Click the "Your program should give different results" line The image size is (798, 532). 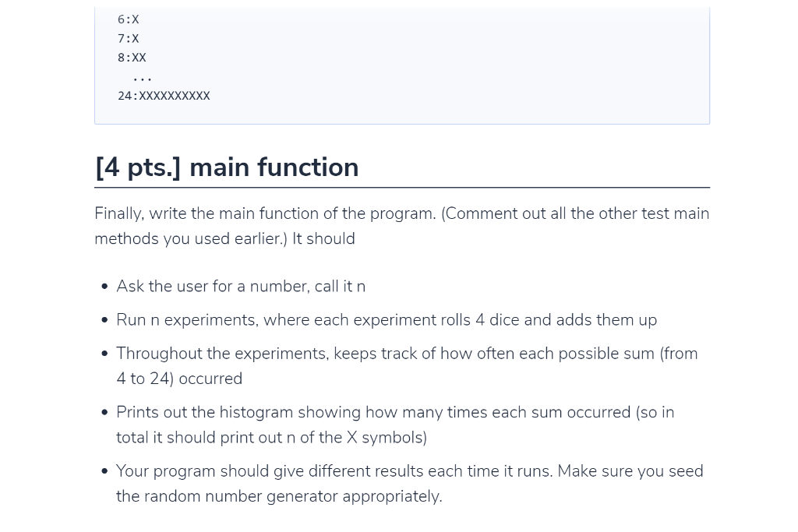[410, 471]
